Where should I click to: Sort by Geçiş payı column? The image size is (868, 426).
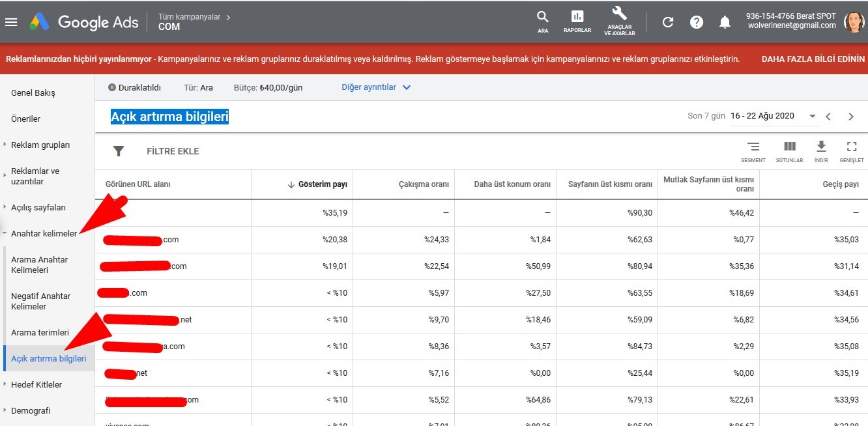(841, 184)
